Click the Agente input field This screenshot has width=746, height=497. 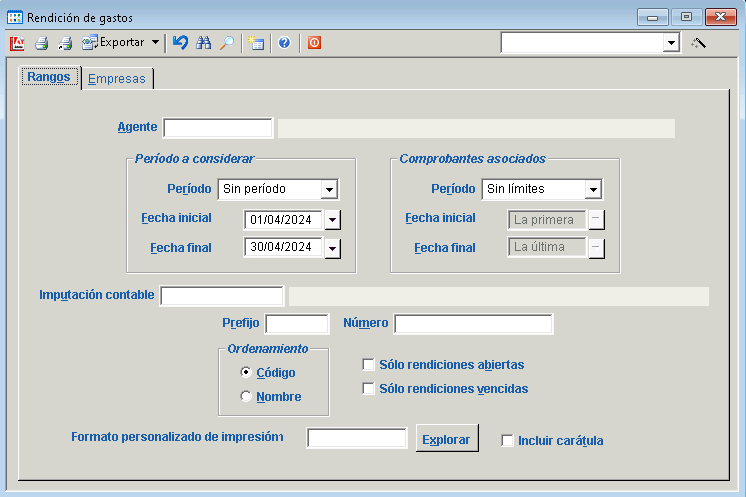pos(218,128)
